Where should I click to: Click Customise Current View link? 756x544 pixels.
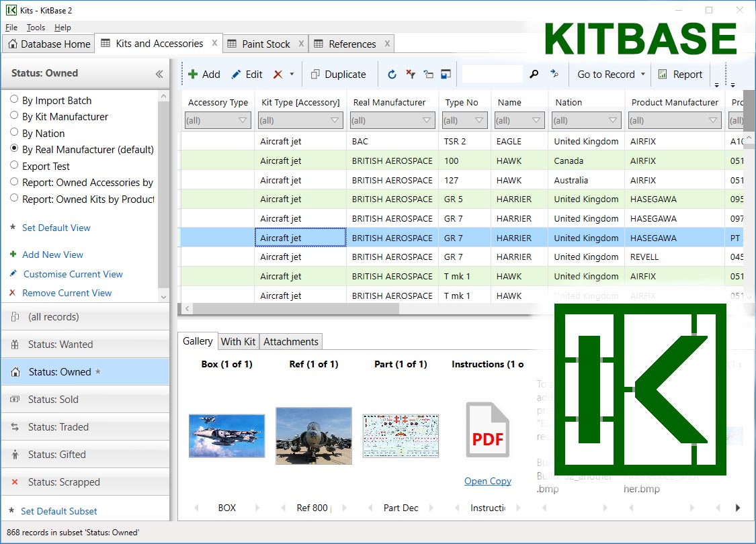pos(73,274)
